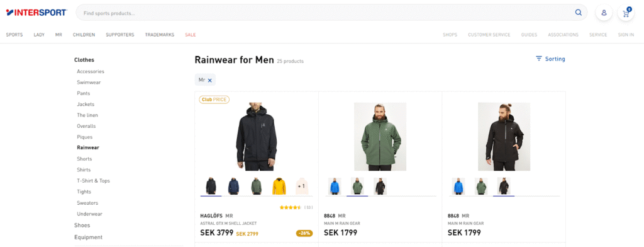Select the blue variant of the green 8848 jacket
644x247 pixels.
pos(335,186)
